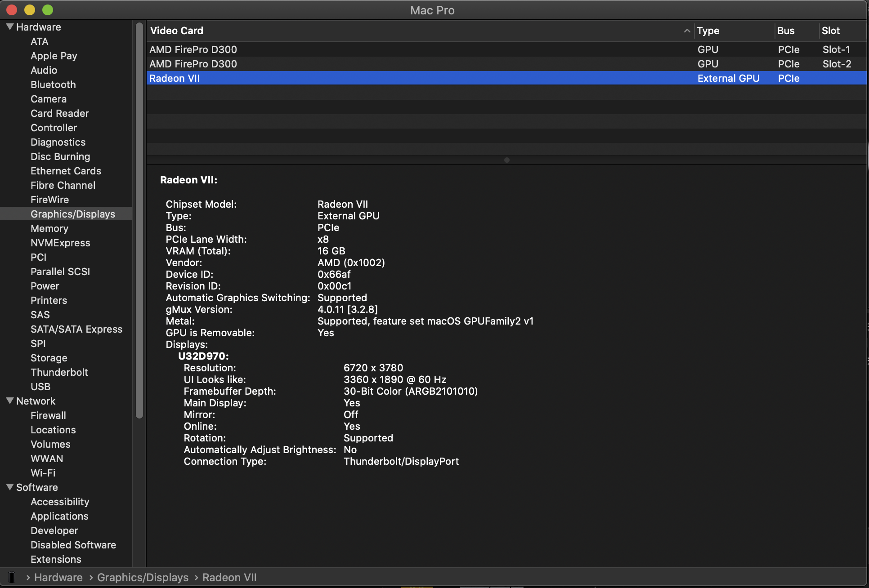The image size is (869, 588).
Task: Click Graphics/Displays in the bottom path bar
Action: coord(143,577)
